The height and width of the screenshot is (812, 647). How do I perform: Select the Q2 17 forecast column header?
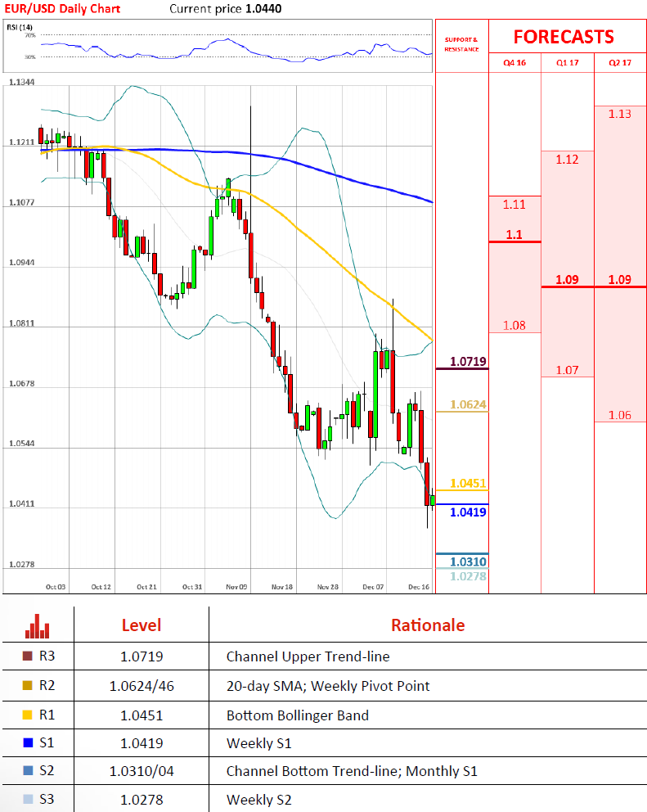point(620,63)
